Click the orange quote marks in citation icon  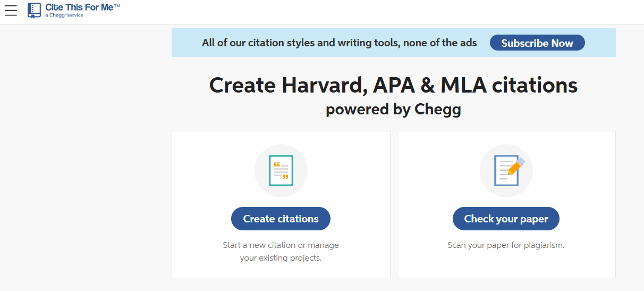coord(276,164)
